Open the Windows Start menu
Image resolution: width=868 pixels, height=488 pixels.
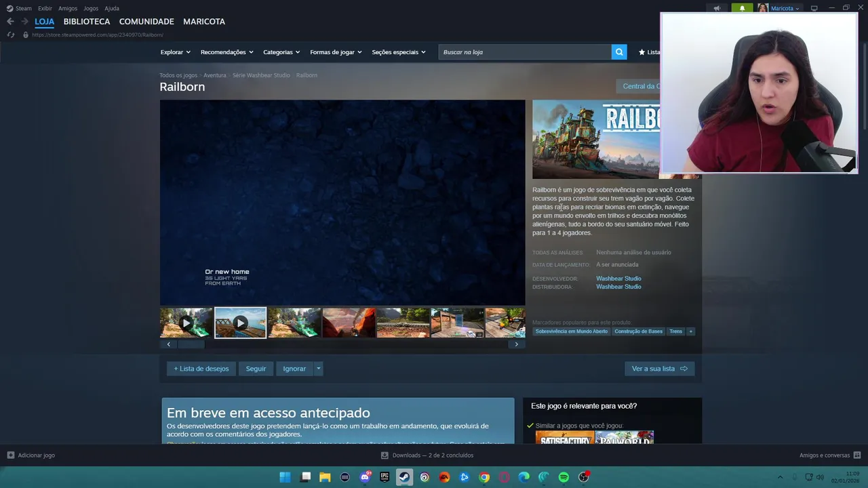pos(285,477)
